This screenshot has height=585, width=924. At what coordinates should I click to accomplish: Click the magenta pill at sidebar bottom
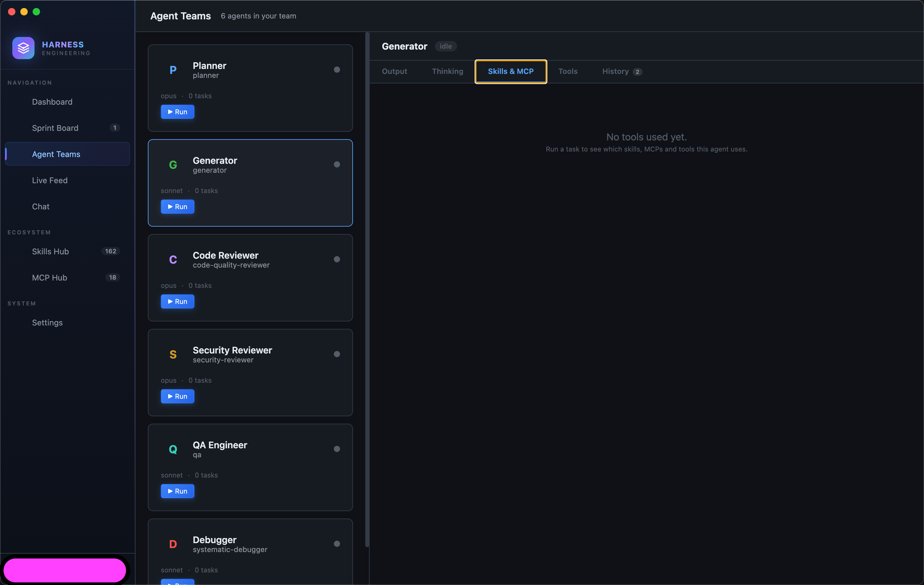pyautogui.click(x=65, y=570)
